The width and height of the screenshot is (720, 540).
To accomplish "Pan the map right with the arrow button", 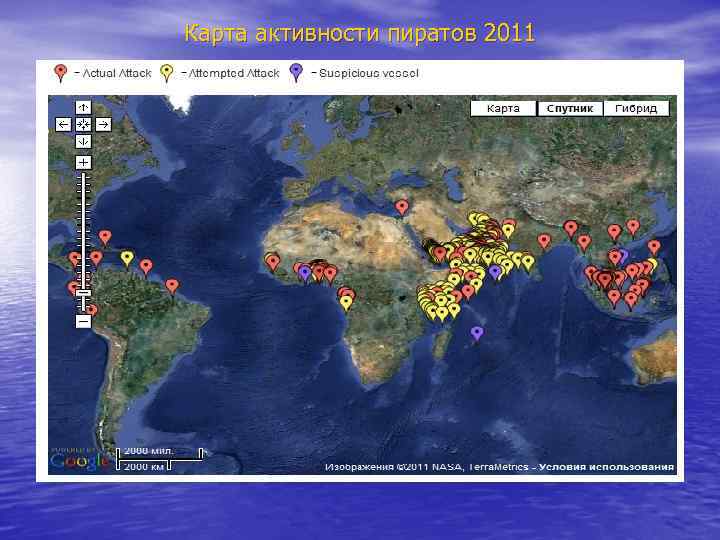I will (x=103, y=124).
